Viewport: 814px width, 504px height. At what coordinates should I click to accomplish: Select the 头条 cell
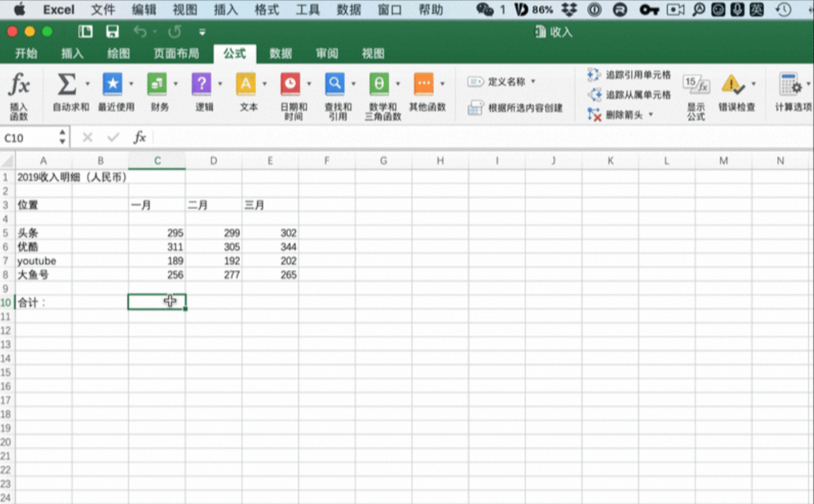(x=43, y=233)
